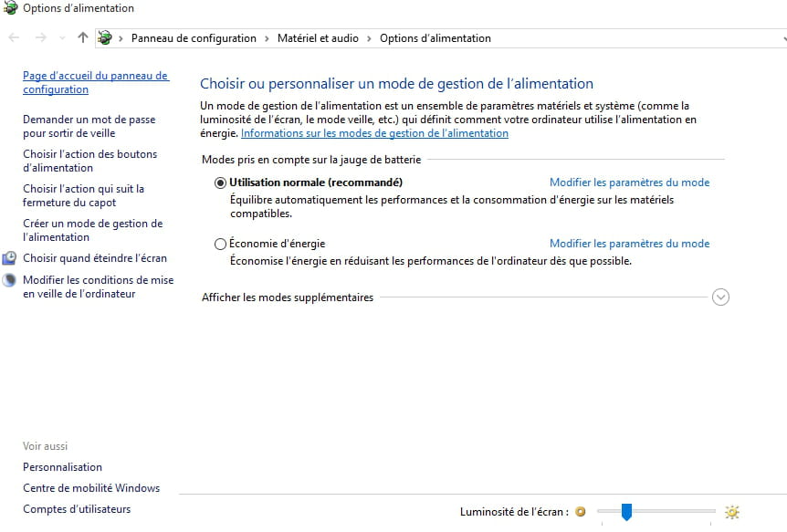Open Page d'accueil du panneau de configuration

coord(96,82)
